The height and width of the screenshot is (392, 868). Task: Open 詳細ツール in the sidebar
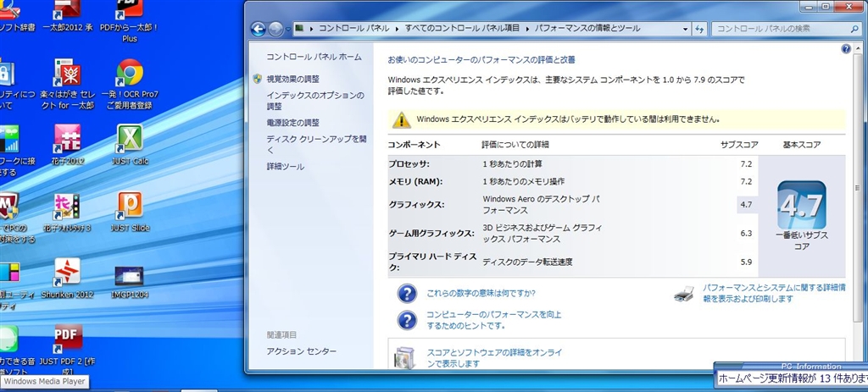point(285,167)
